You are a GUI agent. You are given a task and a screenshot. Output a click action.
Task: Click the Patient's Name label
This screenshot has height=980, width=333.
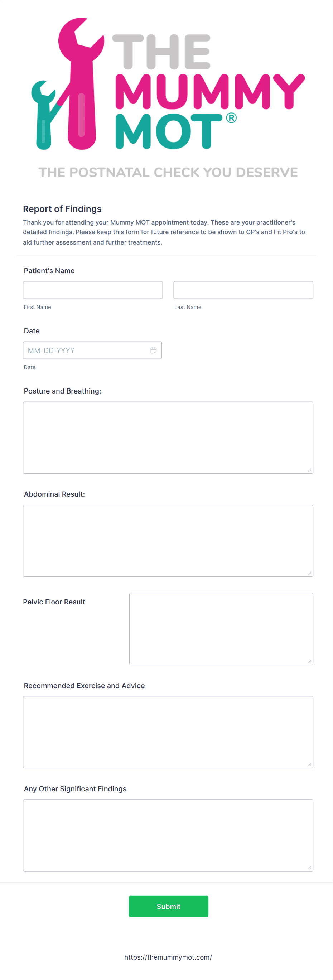pyautogui.click(x=49, y=270)
